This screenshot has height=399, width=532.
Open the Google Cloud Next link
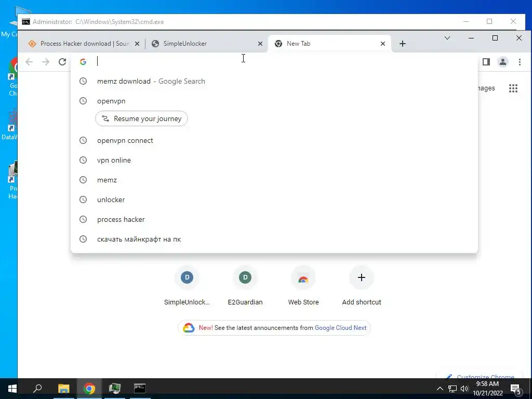[340, 328]
